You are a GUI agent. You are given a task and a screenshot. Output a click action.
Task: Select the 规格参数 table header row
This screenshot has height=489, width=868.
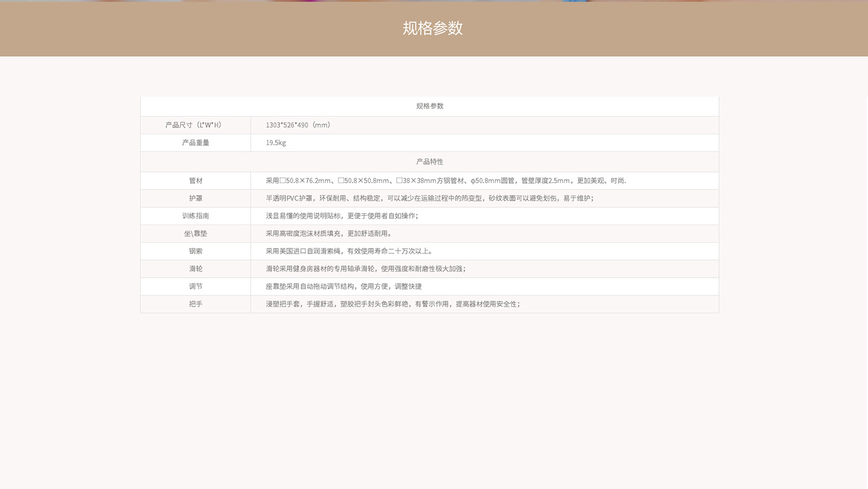(429, 106)
